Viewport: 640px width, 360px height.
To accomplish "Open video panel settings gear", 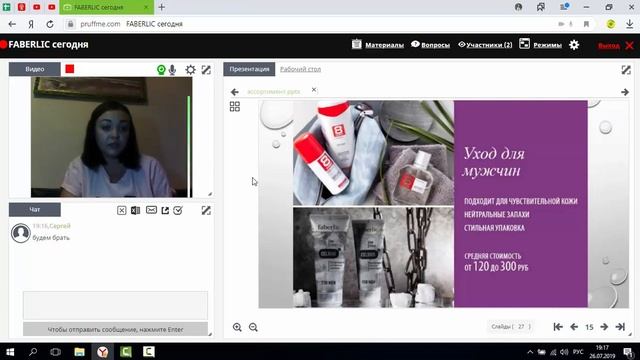I will (x=190, y=70).
